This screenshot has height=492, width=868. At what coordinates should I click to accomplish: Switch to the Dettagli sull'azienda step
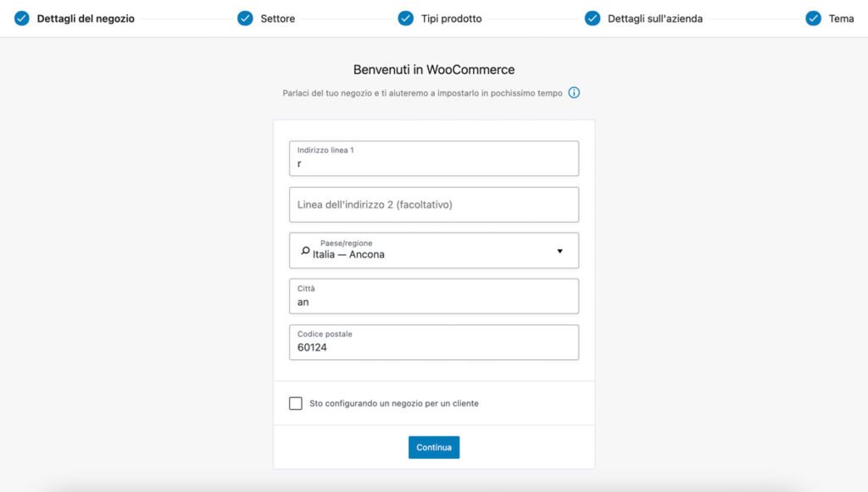pyautogui.click(x=655, y=19)
